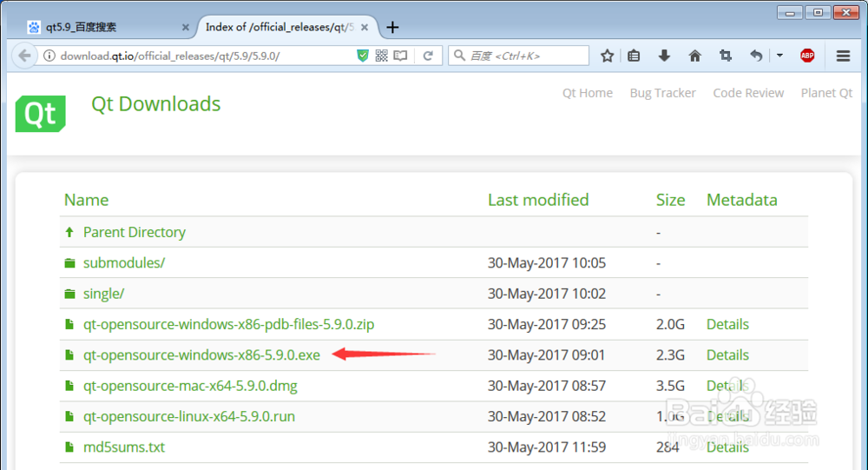The image size is (868, 470).
Task: Click the 2.0G size value
Action: (670, 324)
